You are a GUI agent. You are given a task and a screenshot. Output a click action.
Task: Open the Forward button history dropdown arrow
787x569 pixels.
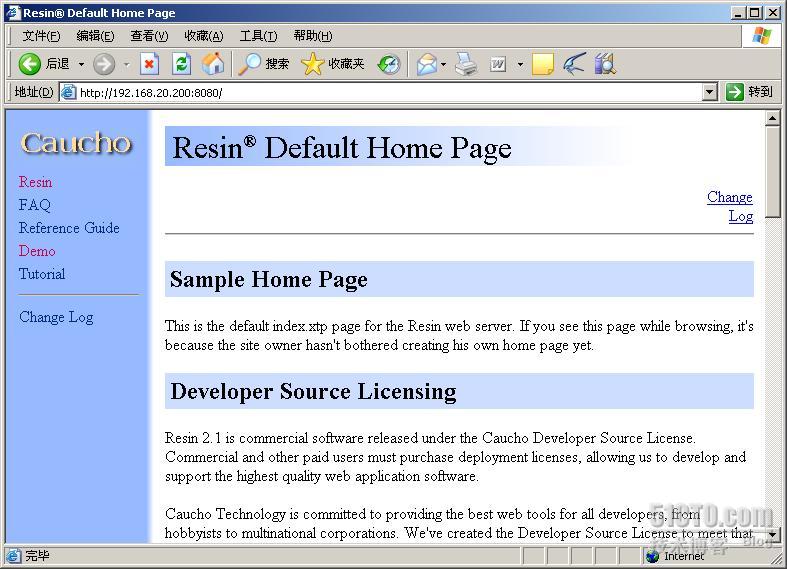point(126,64)
